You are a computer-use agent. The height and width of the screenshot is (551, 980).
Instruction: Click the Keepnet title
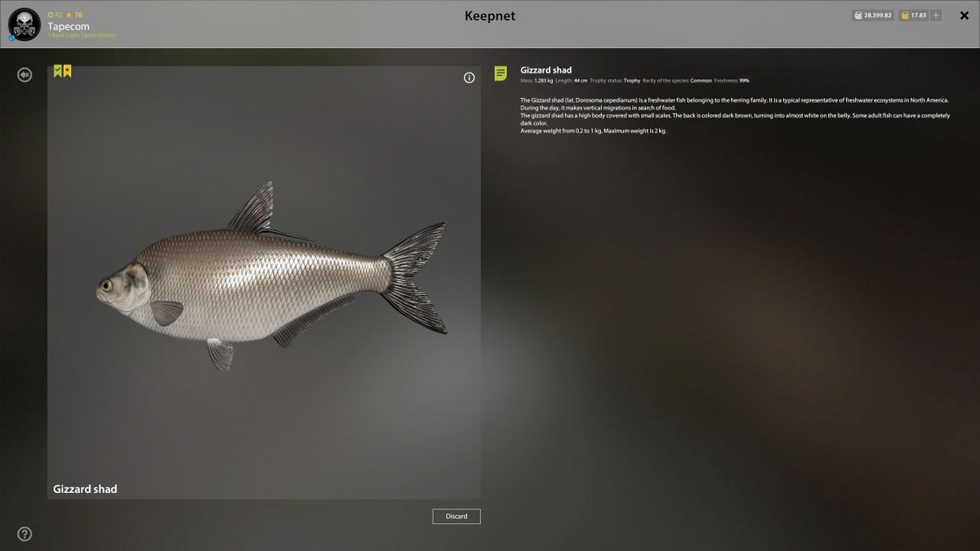490,16
